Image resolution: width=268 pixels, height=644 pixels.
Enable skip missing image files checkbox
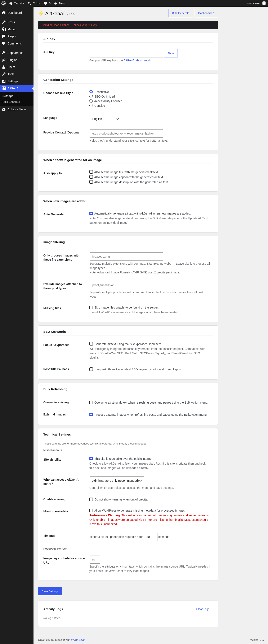click(x=91, y=307)
